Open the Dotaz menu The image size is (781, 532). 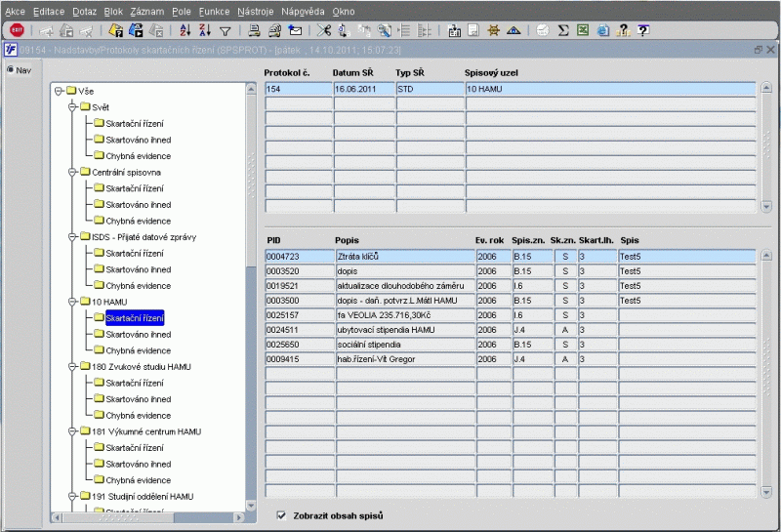(85, 12)
